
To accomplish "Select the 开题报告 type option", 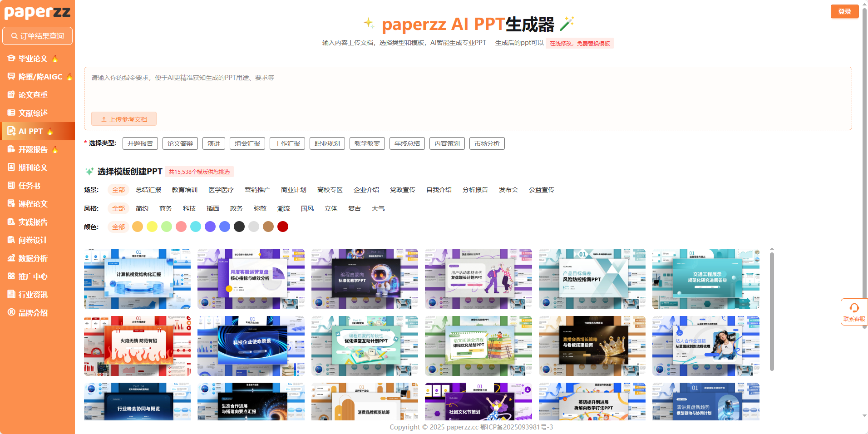I will (140, 143).
